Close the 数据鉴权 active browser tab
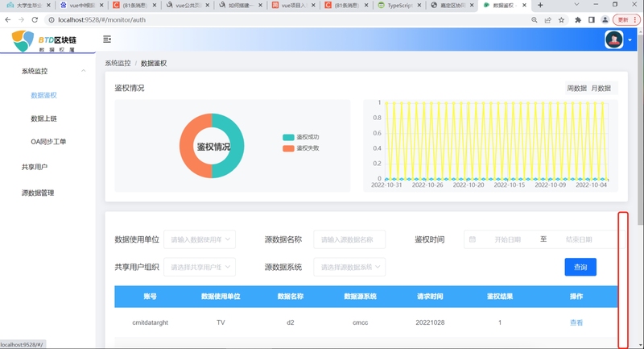The image size is (644, 349). [x=524, y=6]
